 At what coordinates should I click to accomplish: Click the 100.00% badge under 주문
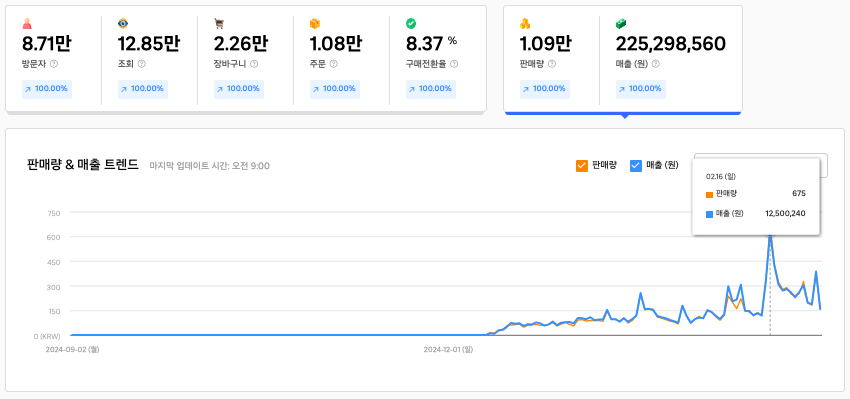(334, 89)
